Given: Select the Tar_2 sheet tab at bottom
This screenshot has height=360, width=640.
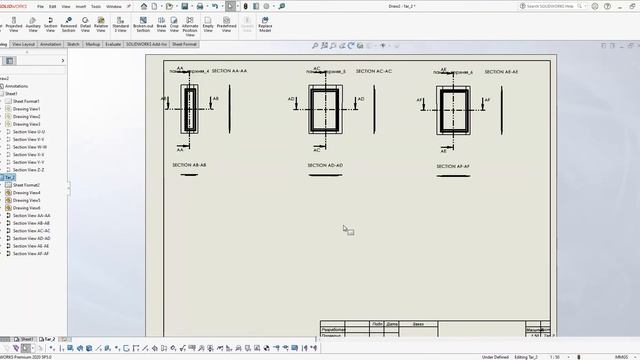Looking at the screenshot, I should click(47, 339).
